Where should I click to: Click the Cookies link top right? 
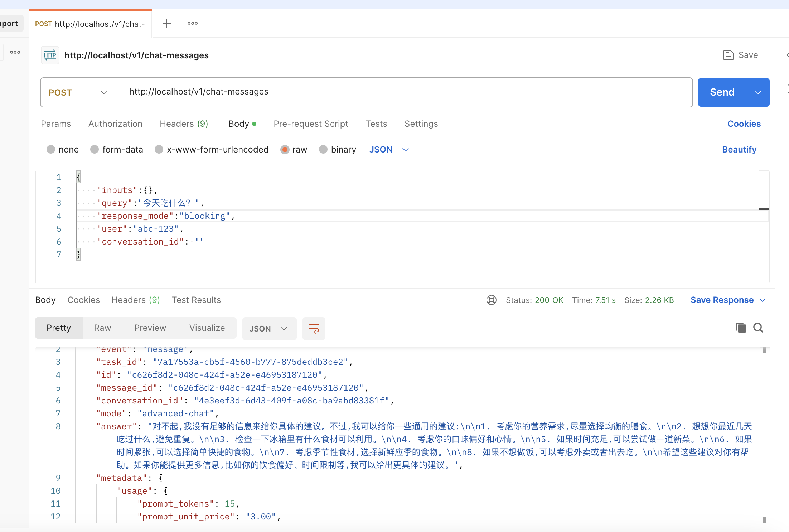[744, 124]
